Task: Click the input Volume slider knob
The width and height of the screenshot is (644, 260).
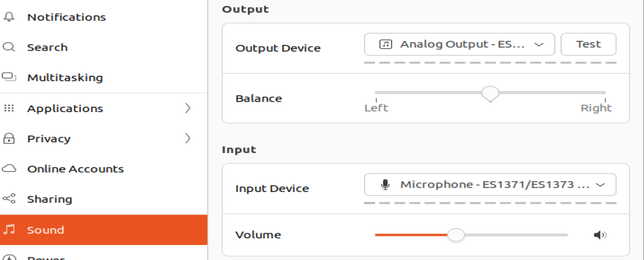Action: pyautogui.click(x=456, y=235)
